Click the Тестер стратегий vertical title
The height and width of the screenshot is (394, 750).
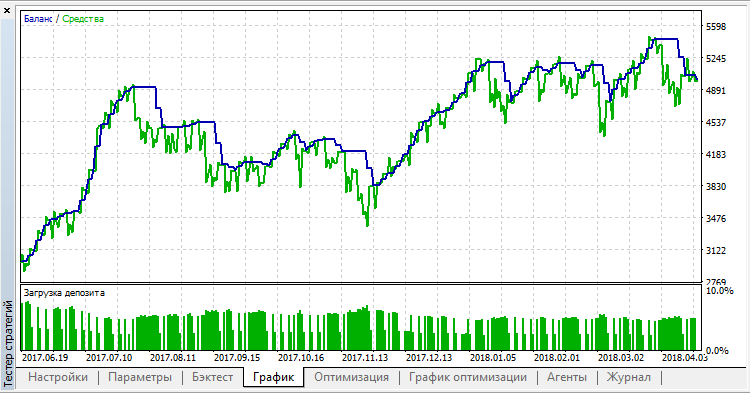coord(8,343)
